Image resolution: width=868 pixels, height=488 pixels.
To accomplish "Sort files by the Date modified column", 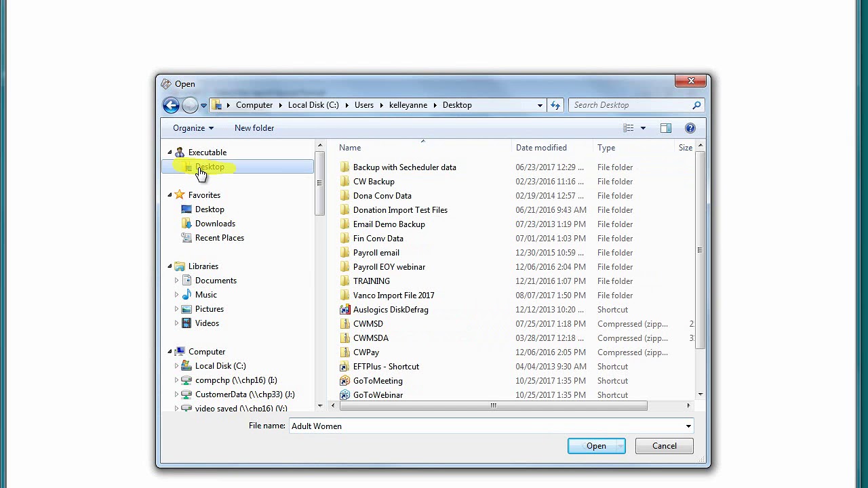I will (541, 147).
